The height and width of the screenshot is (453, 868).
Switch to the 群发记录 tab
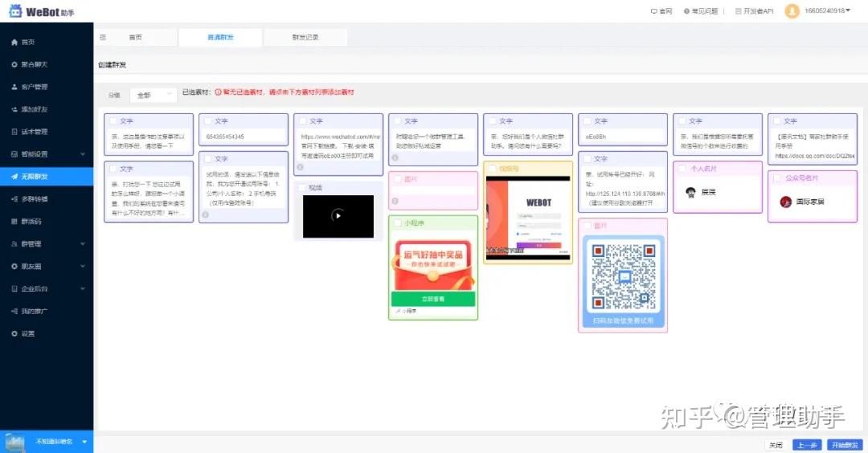click(x=305, y=38)
